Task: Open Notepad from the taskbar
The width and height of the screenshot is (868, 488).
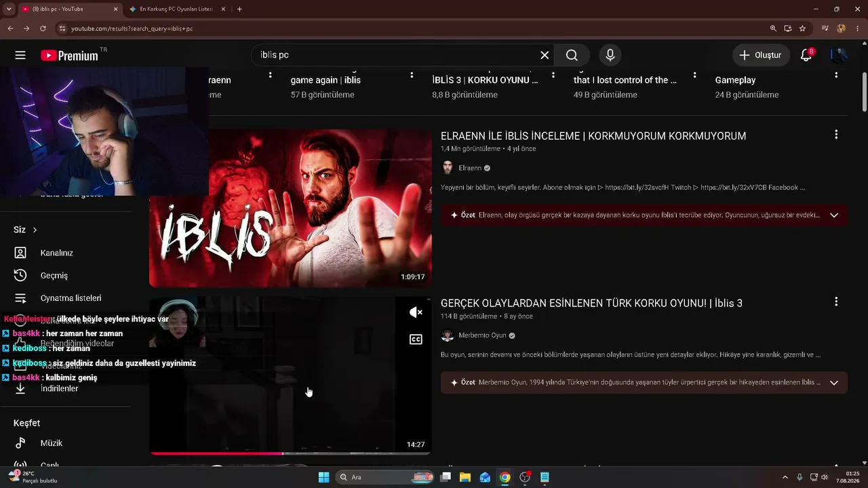Action: [545, 477]
